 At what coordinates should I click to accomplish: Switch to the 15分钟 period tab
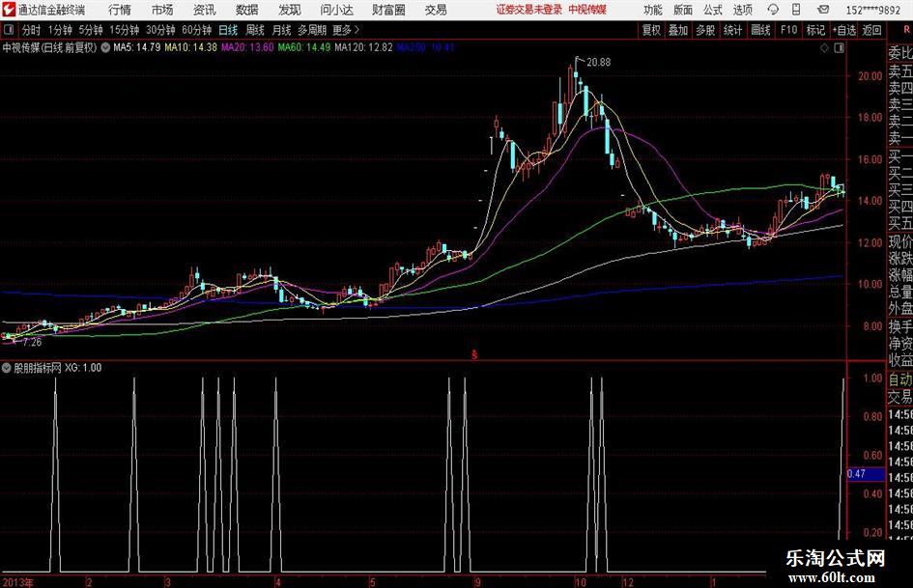pos(124,30)
